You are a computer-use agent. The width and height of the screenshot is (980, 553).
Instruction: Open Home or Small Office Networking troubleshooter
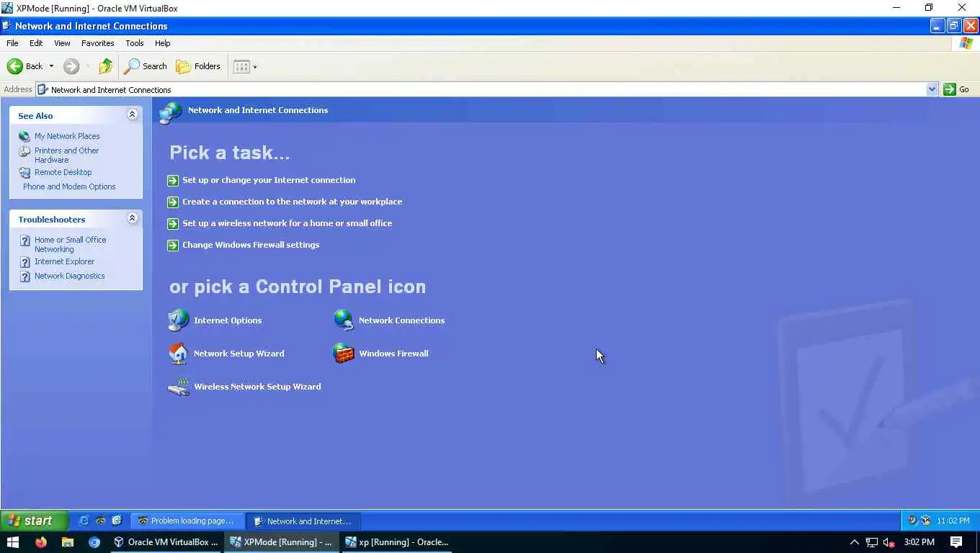click(70, 244)
